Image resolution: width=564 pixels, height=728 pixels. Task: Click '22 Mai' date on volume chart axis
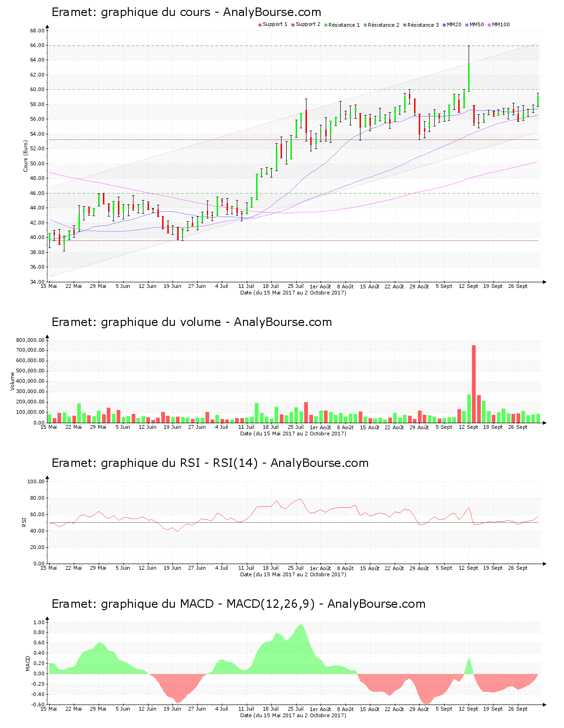tap(73, 427)
